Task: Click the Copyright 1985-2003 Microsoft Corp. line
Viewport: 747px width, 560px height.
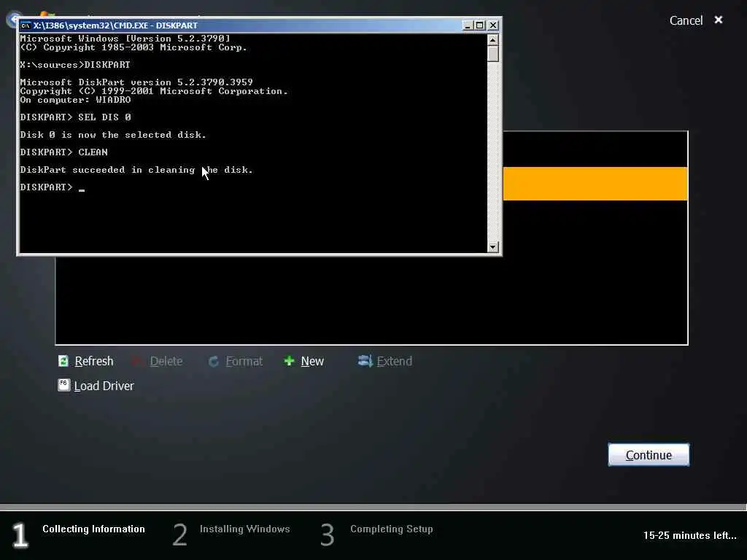Action: point(133,47)
